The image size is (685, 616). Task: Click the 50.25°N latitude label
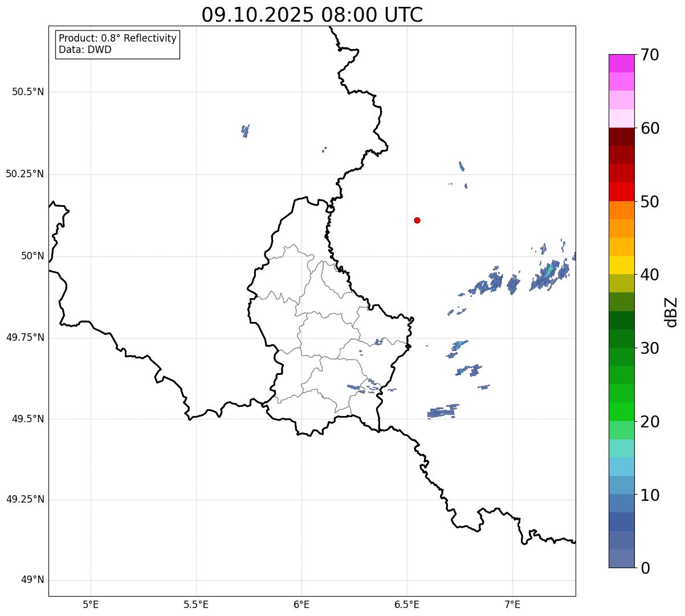(25, 174)
